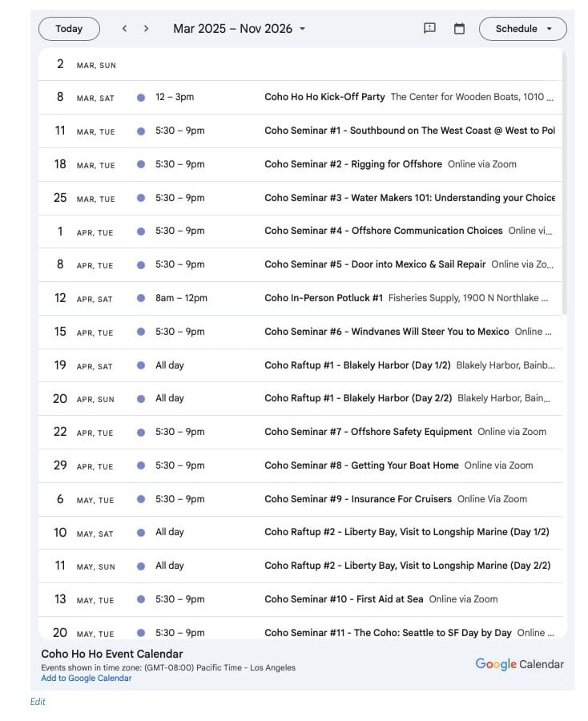
Task: Click Add to Google Calendar link
Action: [87, 679]
